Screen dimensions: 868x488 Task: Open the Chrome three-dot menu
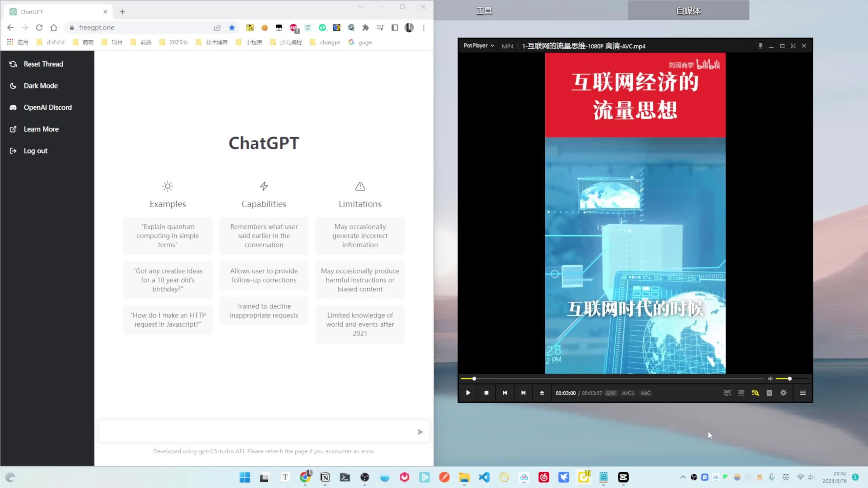click(x=424, y=27)
